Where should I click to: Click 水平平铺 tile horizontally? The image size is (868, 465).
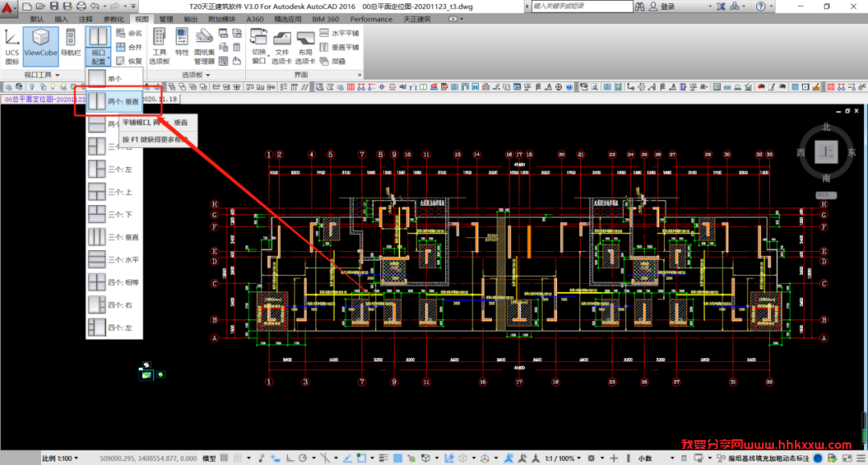click(339, 33)
